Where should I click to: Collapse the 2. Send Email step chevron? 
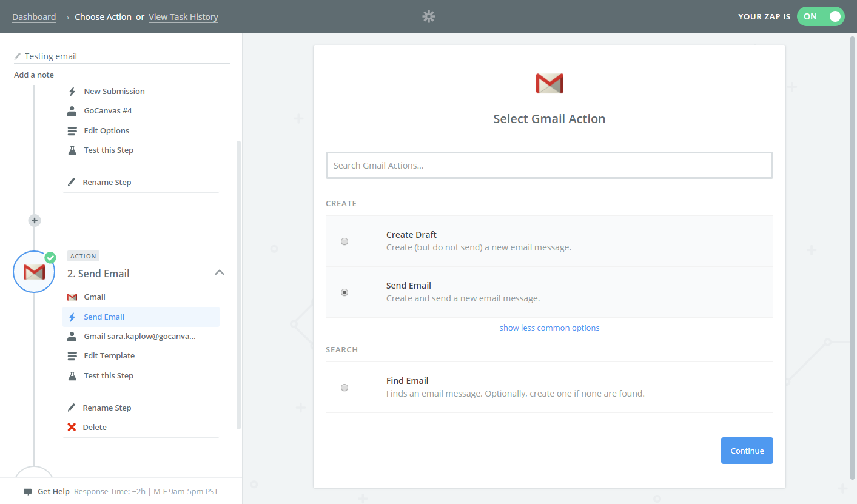click(x=220, y=273)
